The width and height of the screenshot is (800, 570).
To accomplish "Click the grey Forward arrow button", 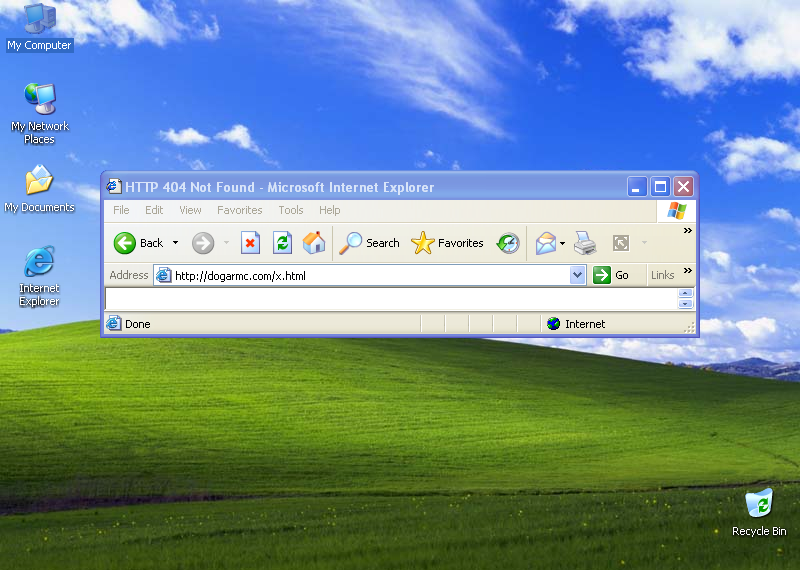I will pos(203,243).
